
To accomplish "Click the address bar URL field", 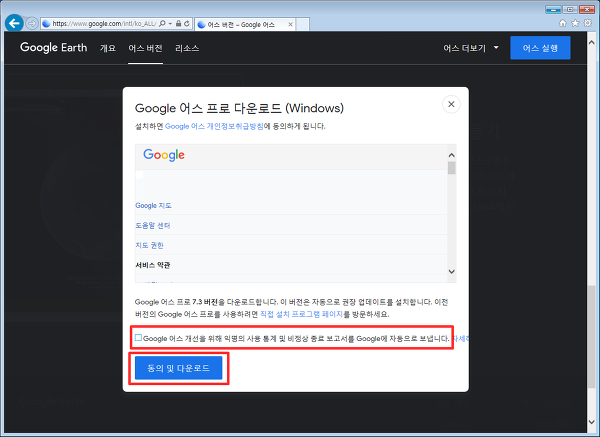I will 104,24.
